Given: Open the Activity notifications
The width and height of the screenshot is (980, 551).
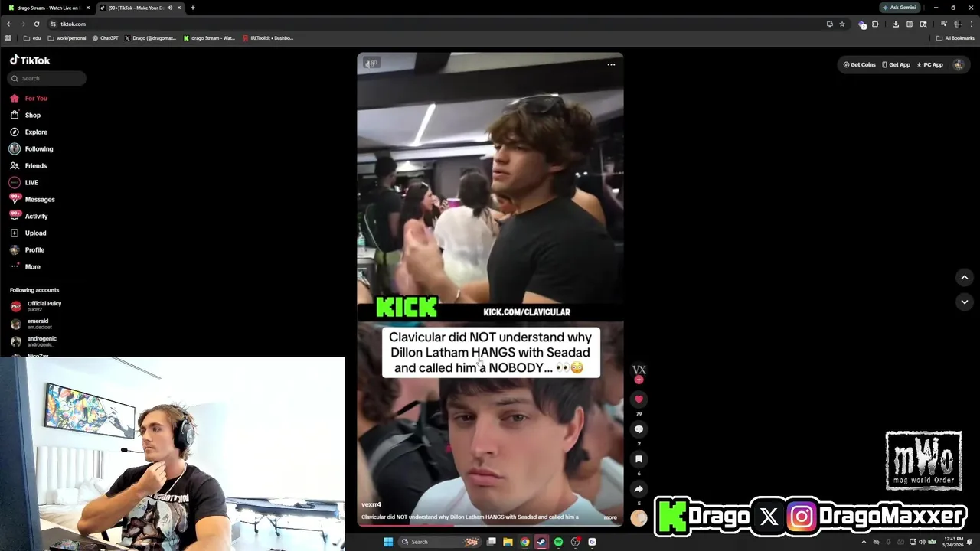Looking at the screenshot, I should (29, 216).
